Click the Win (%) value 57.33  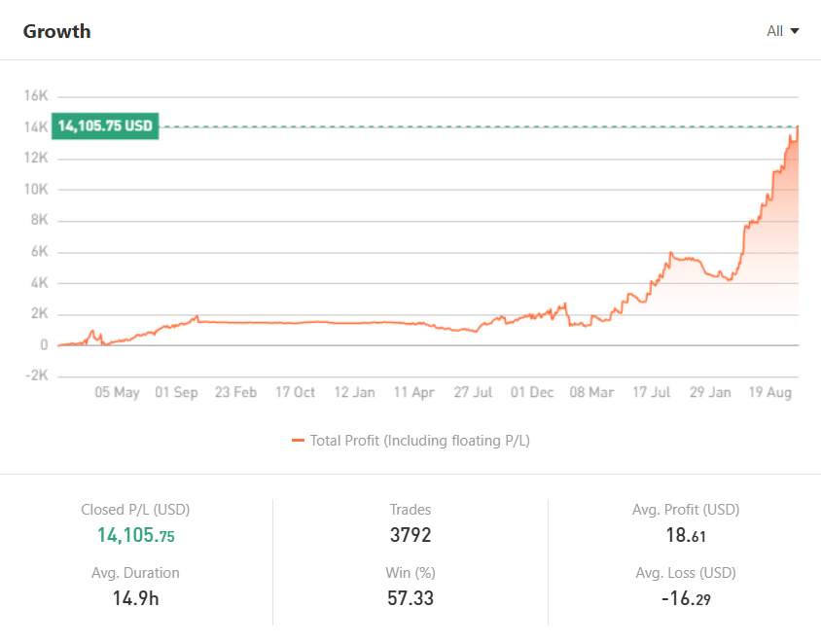(x=410, y=598)
